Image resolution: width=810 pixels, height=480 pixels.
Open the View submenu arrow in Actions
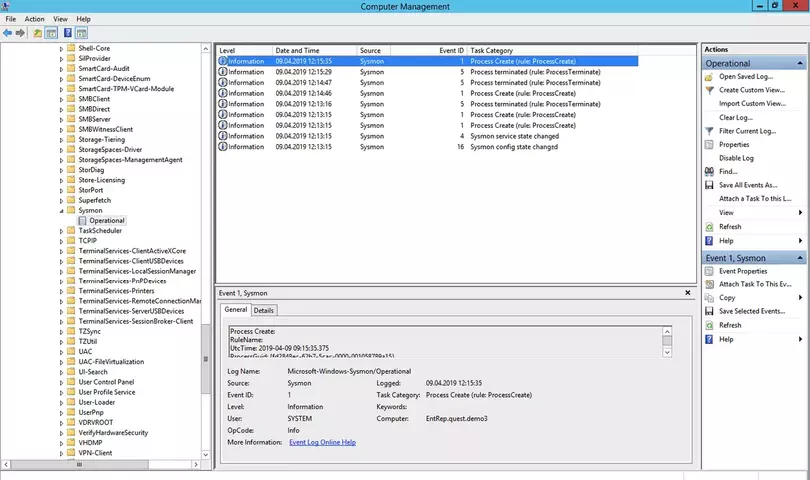pos(800,213)
